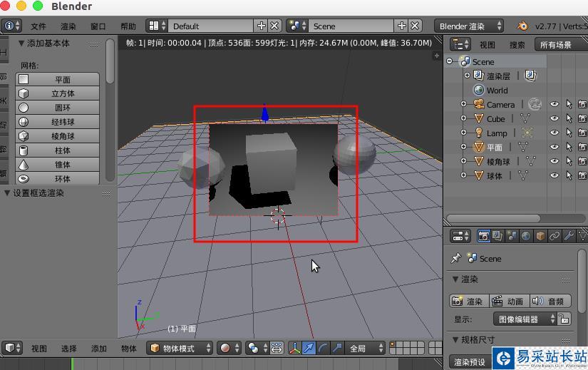Open the Info editor type selector
This screenshot has width=588, height=370.
[x=11, y=26]
